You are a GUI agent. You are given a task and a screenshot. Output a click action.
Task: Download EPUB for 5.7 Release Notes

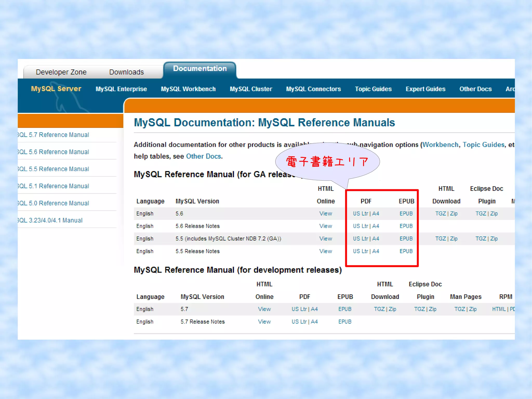345,322
